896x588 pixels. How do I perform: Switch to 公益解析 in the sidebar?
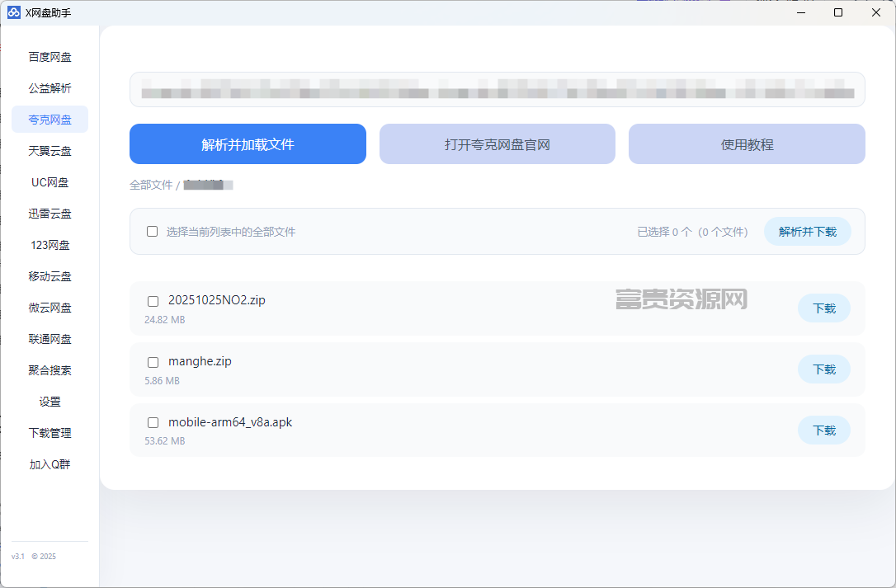(50, 88)
